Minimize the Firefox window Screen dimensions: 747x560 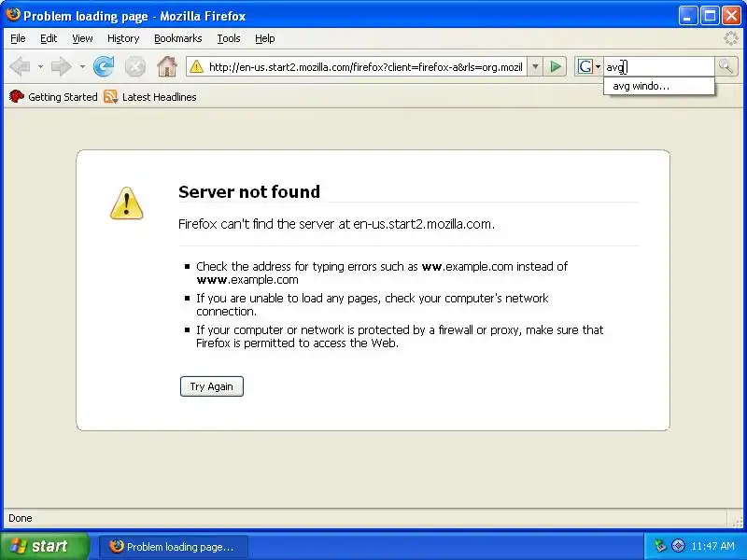tap(687, 16)
